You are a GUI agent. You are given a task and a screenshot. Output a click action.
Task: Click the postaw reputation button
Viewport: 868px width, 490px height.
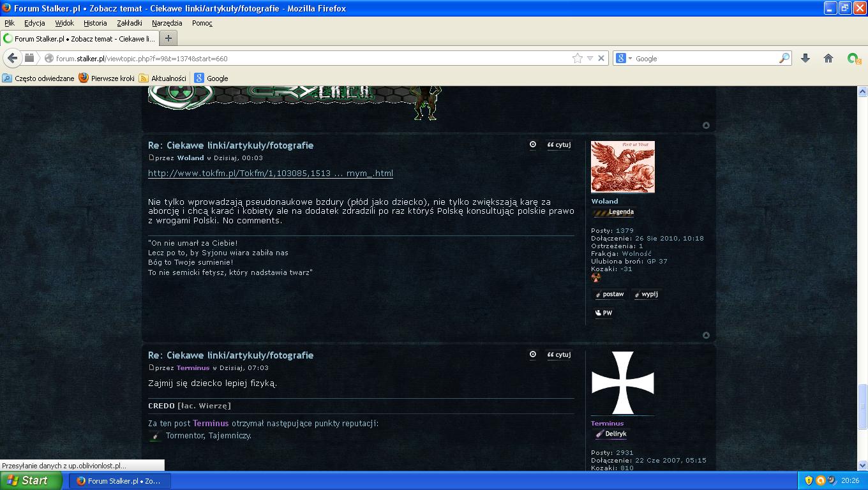[x=610, y=294]
